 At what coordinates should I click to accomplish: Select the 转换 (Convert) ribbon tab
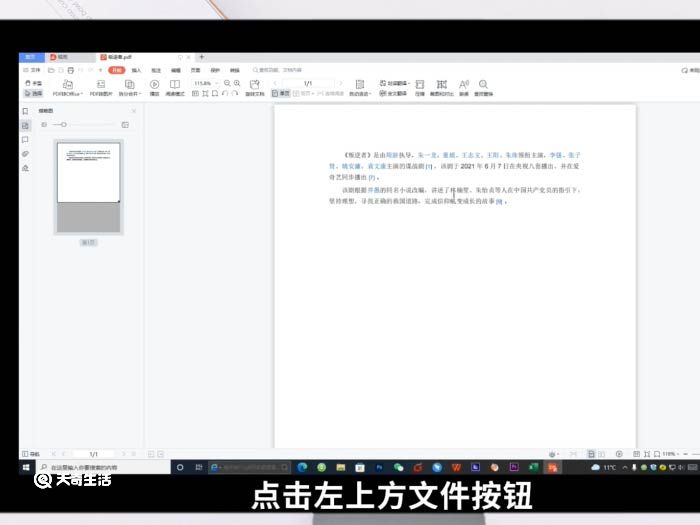coord(235,70)
